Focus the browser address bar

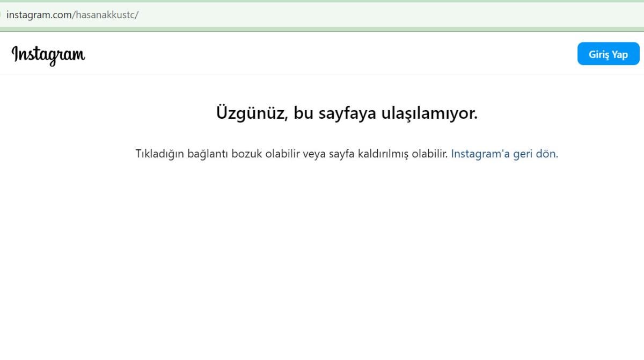click(322, 15)
